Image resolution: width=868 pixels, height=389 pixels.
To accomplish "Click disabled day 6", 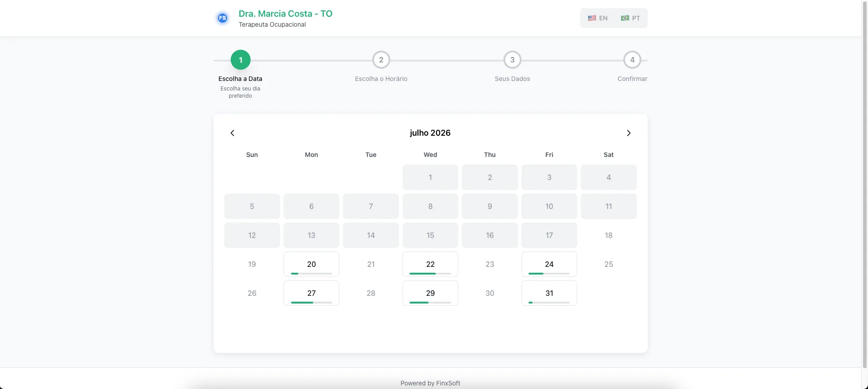I will coord(311,206).
